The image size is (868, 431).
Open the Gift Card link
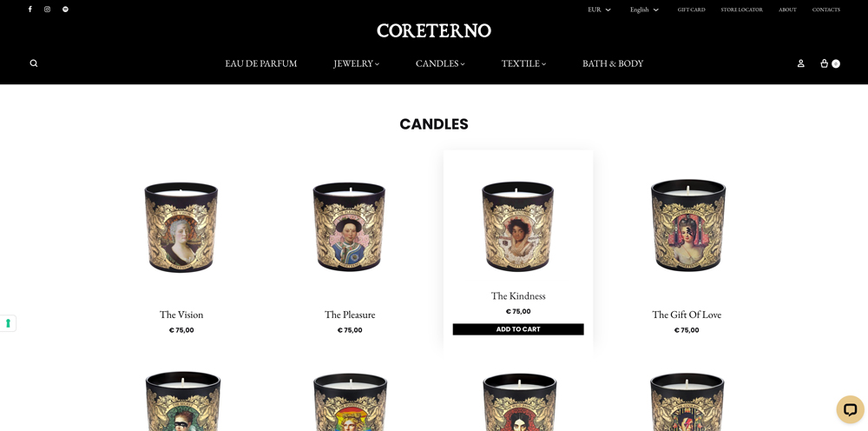pos(692,10)
